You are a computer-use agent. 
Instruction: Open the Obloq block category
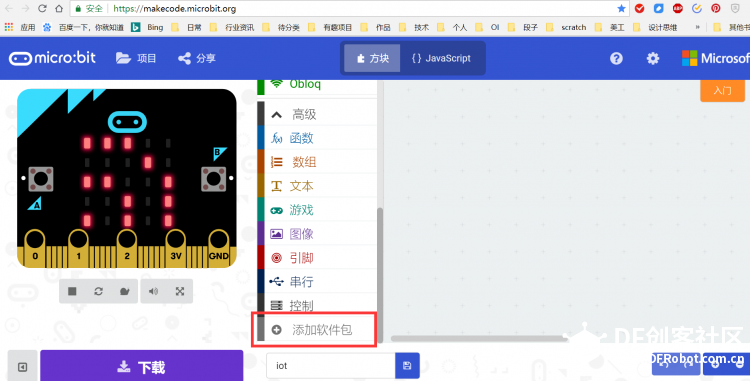click(317, 85)
